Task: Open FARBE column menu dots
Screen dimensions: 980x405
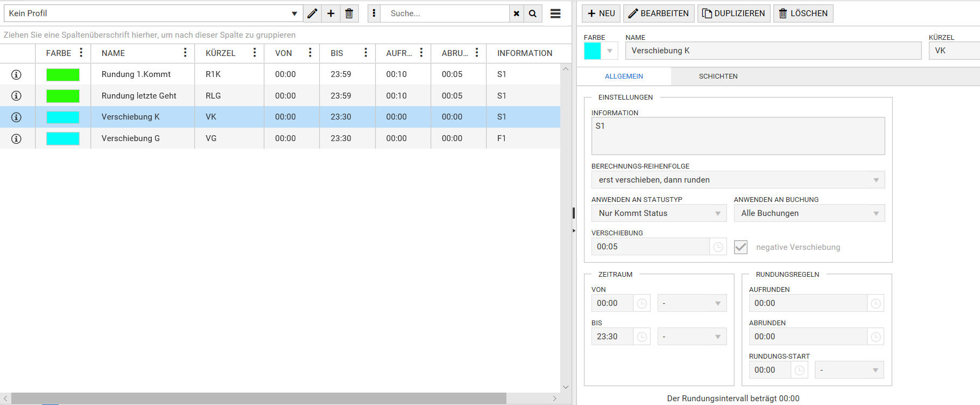Action: [x=81, y=52]
